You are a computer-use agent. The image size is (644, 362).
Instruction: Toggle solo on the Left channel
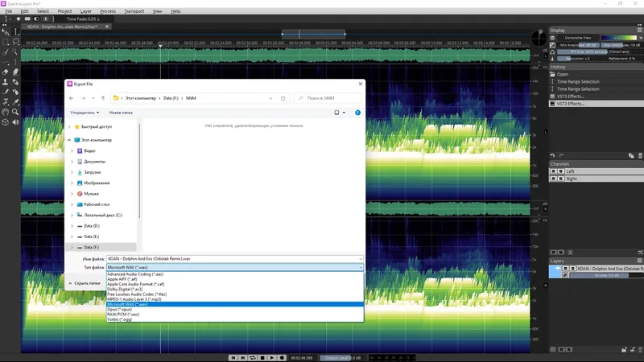point(560,171)
